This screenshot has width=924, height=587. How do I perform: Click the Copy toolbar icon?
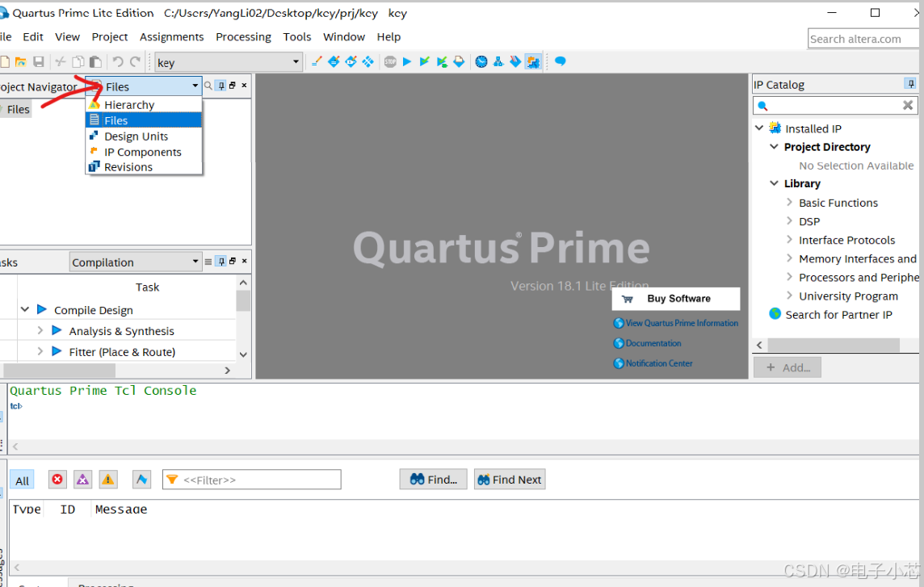pyautogui.click(x=78, y=62)
